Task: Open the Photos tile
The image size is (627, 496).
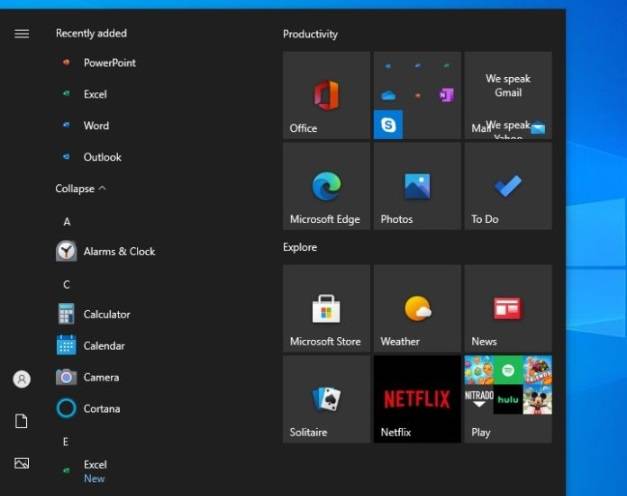Action: (417, 186)
